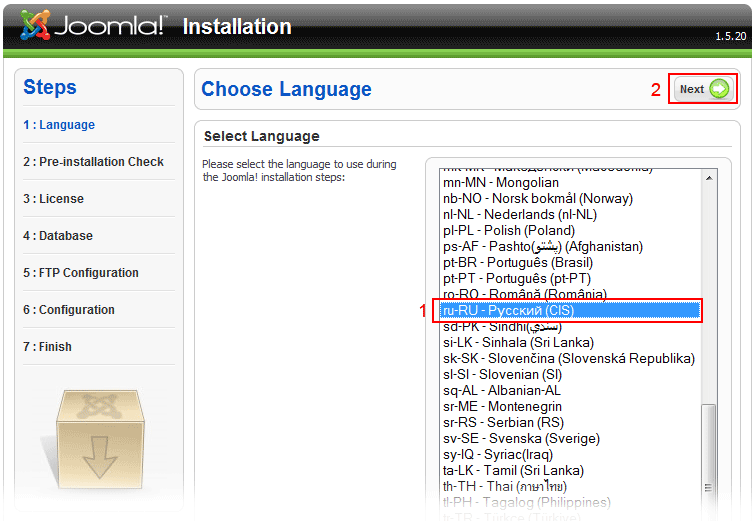Open step 4 : Database
Viewport: 756px width, 521px height.
click(x=58, y=236)
